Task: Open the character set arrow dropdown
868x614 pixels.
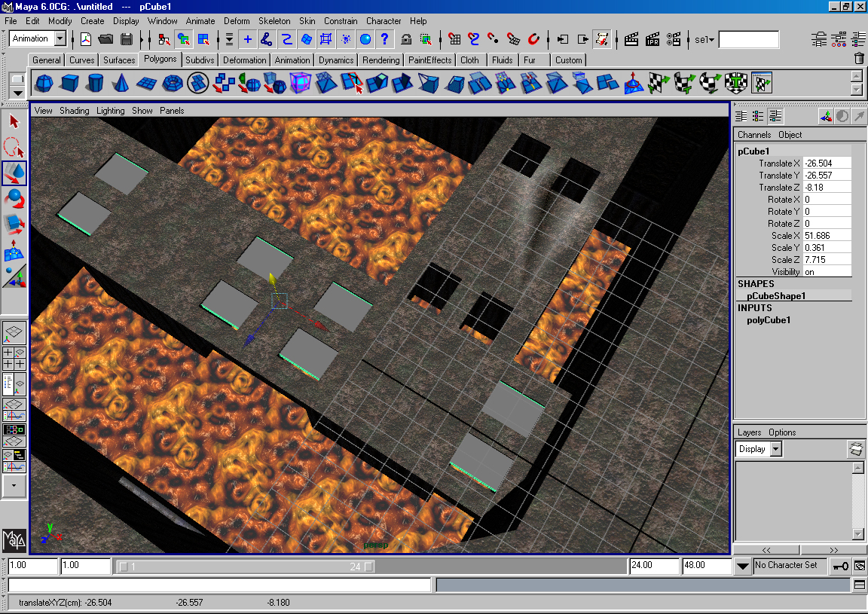Action: point(742,565)
